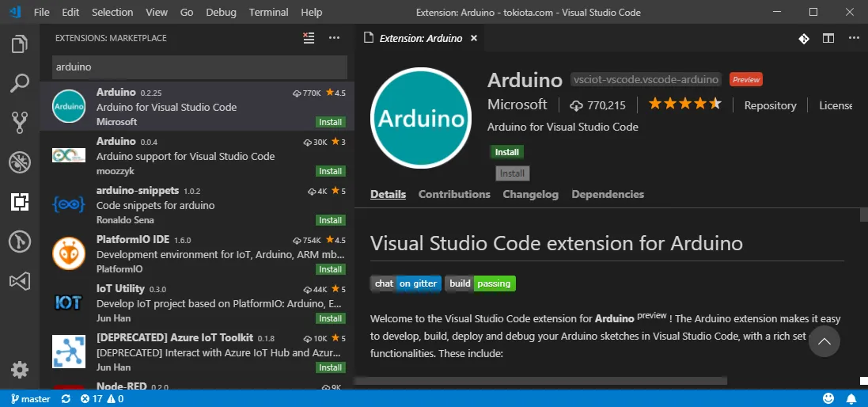Screen dimensions: 868x407
Task: Click the red Preview badge
Action: click(x=745, y=80)
